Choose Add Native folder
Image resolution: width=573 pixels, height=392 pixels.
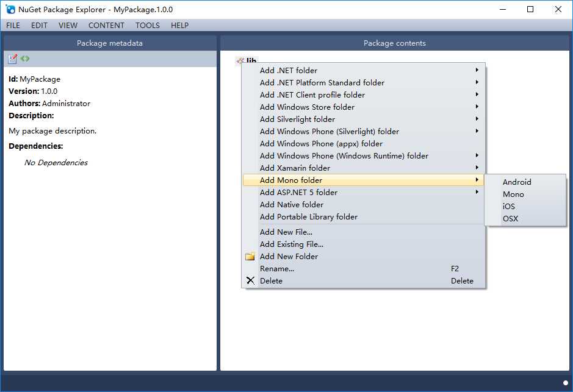[364, 204]
